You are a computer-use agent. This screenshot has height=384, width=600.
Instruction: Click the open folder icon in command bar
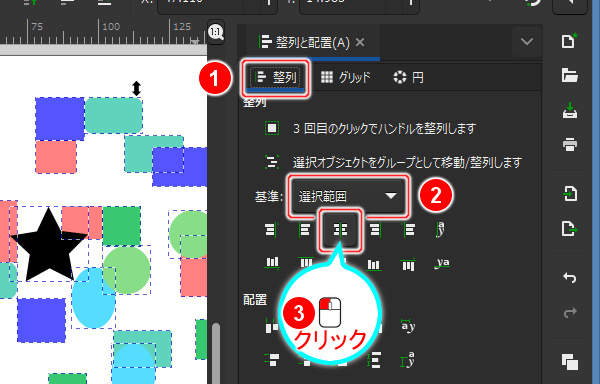[x=569, y=75]
